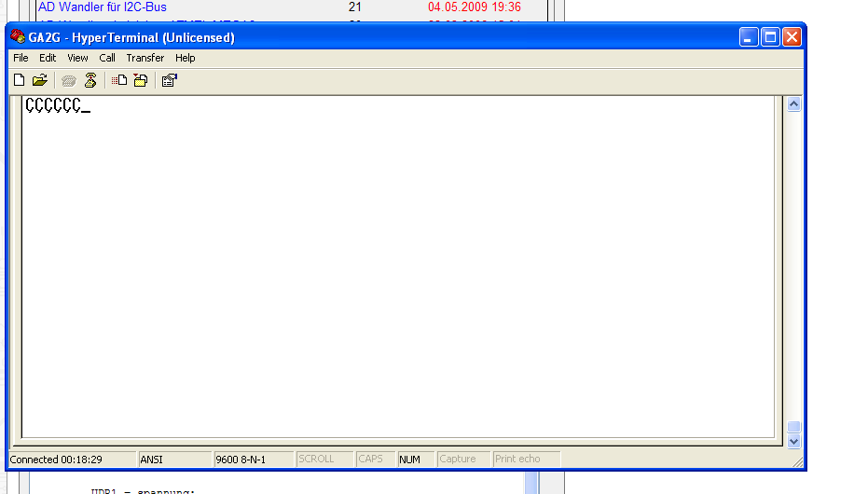Click scroll up arrow in terminal scrollbar
This screenshot has width=868, height=494.
click(793, 104)
